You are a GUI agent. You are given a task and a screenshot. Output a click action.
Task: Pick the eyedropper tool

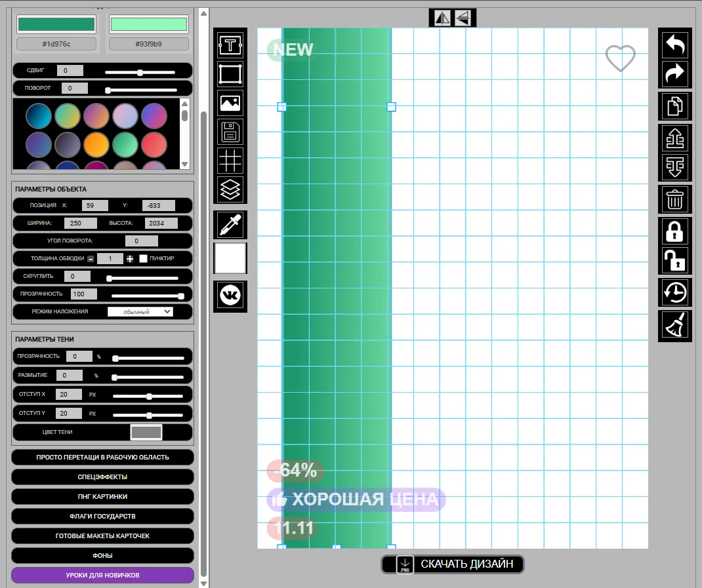230,225
